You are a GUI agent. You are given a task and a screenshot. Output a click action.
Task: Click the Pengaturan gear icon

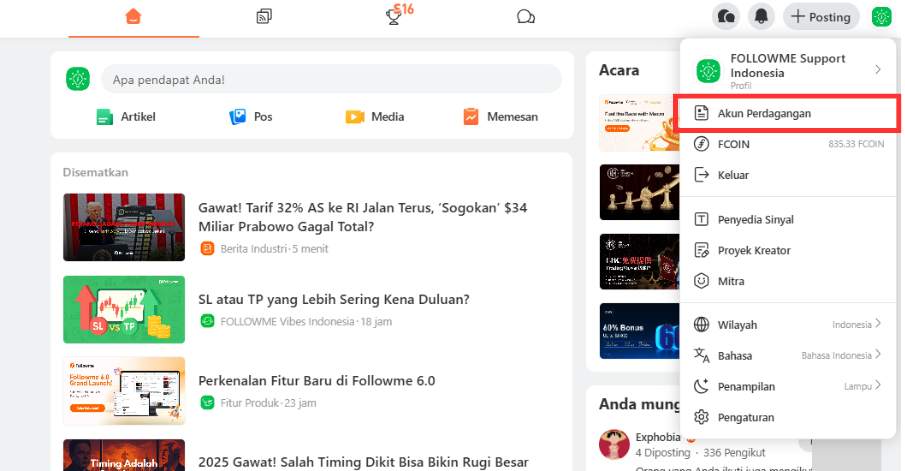pos(701,417)
